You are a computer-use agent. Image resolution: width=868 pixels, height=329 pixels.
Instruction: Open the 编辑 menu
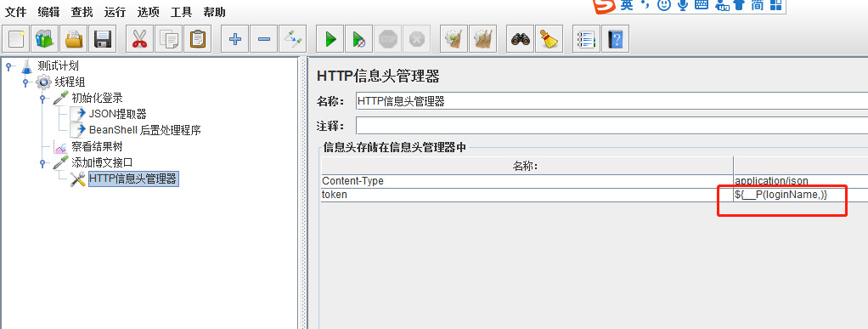point(48,12)
